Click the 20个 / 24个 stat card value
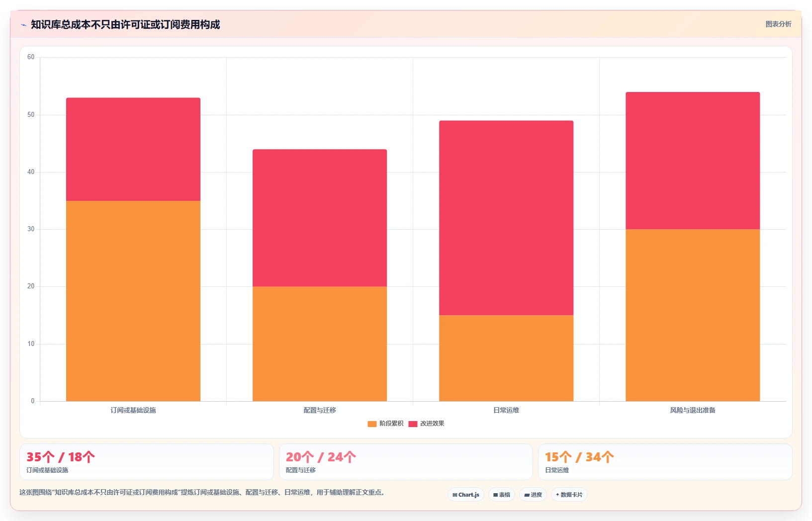Screen dimensions: 812x521 tap(321, 457)
